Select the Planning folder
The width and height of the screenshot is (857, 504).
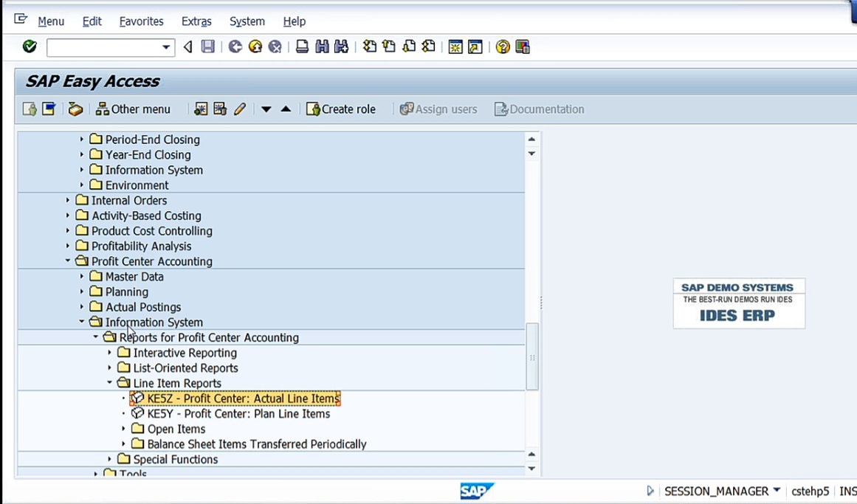coord(119,292)
